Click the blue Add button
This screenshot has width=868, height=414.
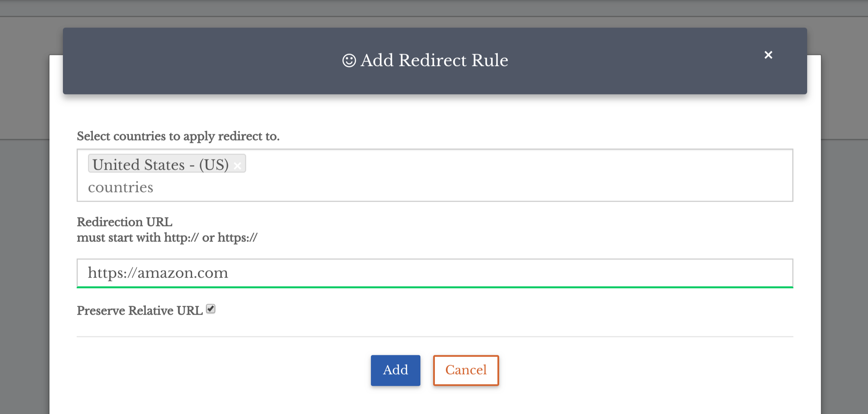click(396, 370)
